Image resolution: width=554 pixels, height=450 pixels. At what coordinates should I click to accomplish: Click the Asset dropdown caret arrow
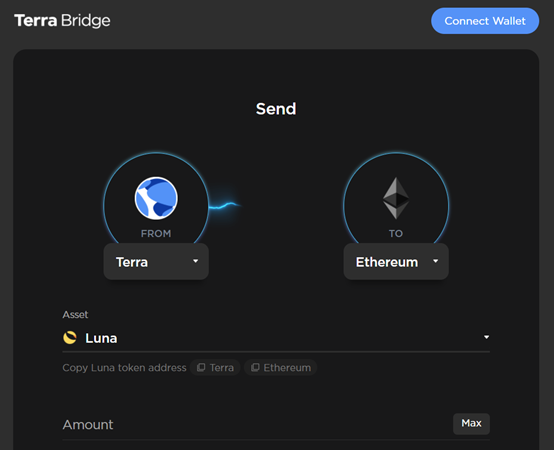click(487, 337)
